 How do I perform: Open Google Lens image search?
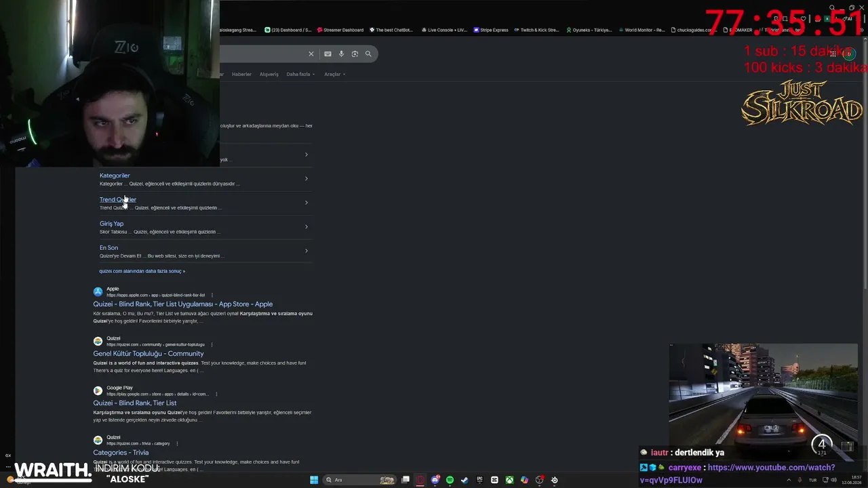click(355, 54)
